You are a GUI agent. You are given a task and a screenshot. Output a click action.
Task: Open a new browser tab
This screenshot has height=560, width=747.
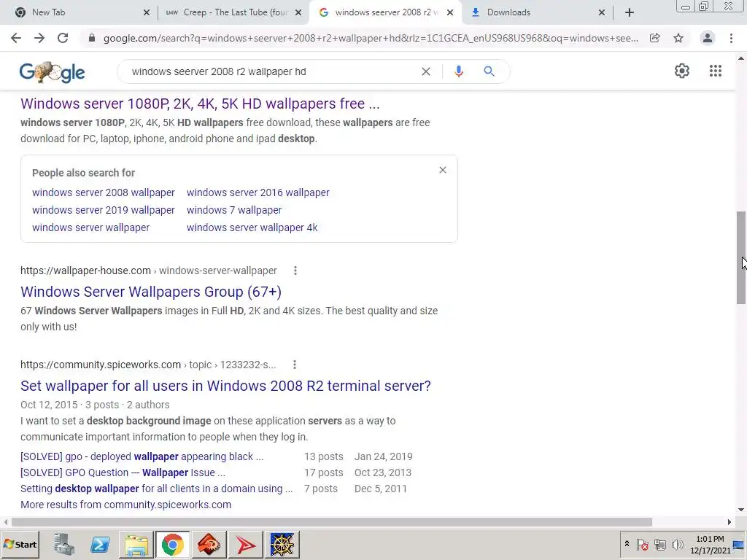630,12
